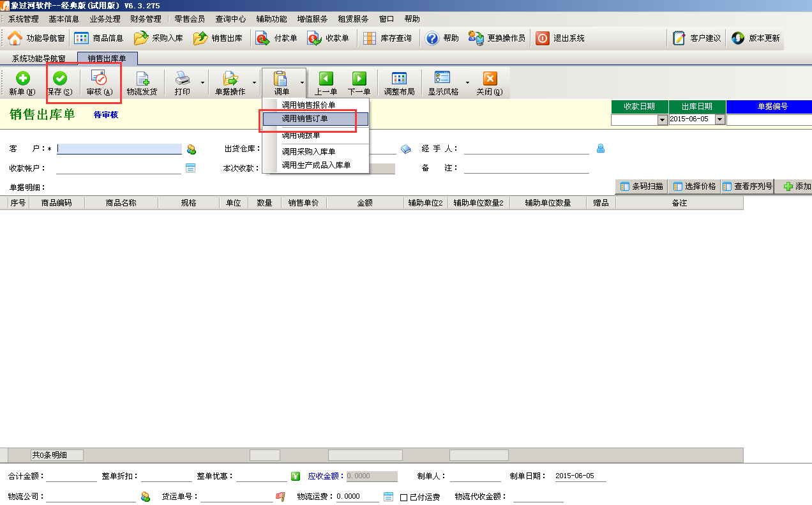Click 版本更新 in the main toolbar
The width and height of the screenshot is (812, 505).
[x=756, y=38]
